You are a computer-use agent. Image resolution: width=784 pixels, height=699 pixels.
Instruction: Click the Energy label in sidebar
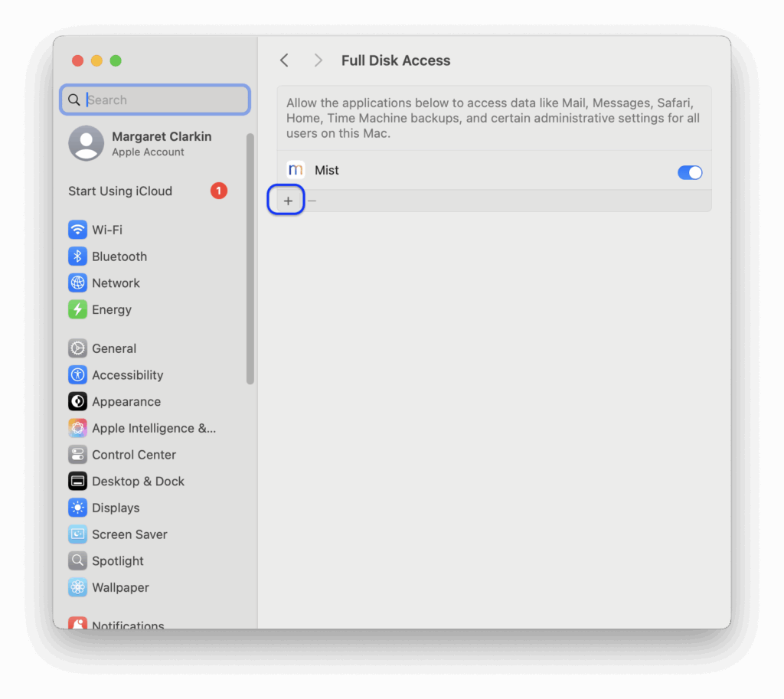[x=112, y=310]
